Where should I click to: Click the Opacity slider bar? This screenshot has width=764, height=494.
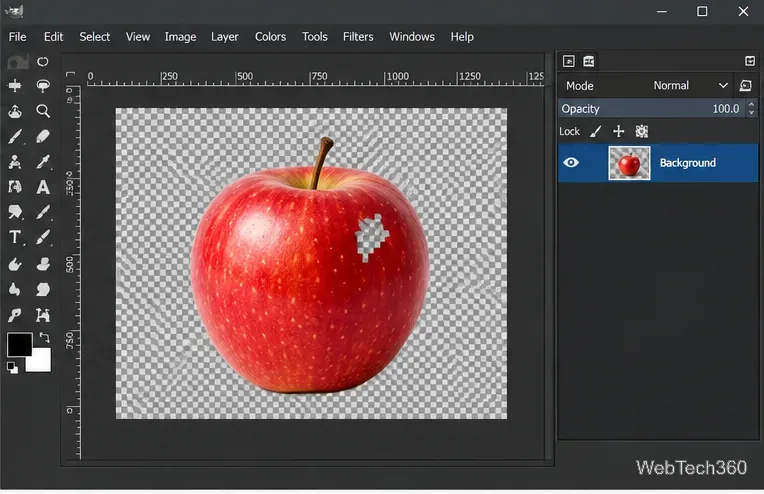pos(652,109)
